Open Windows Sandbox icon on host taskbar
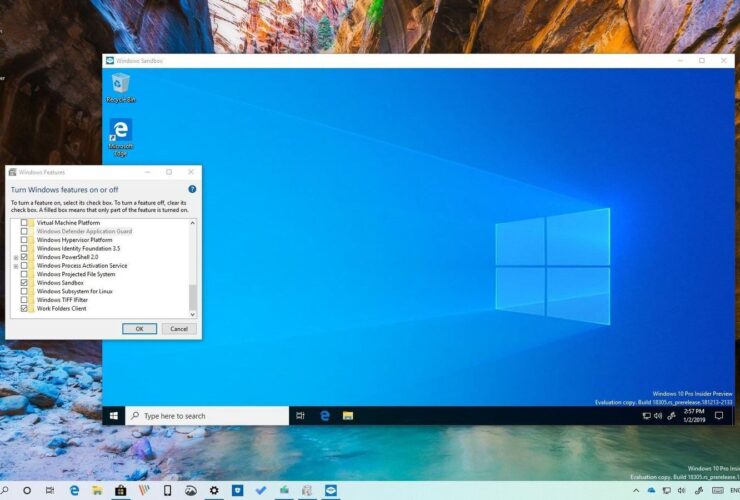Viewport: 740px width, 500px height. 331,491
